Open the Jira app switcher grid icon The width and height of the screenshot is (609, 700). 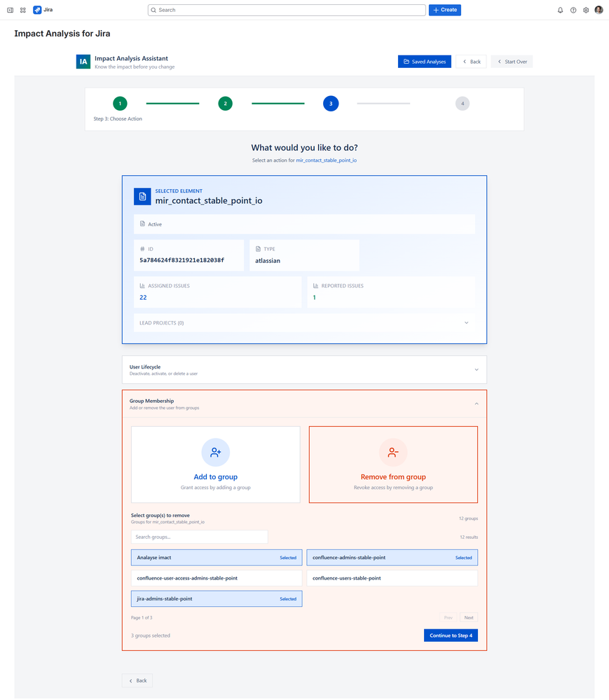22,10
